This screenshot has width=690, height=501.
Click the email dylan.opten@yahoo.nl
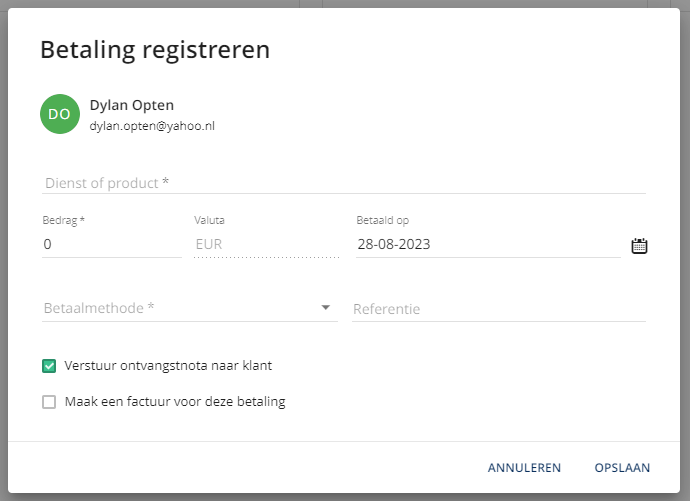(x=152, y=126)
